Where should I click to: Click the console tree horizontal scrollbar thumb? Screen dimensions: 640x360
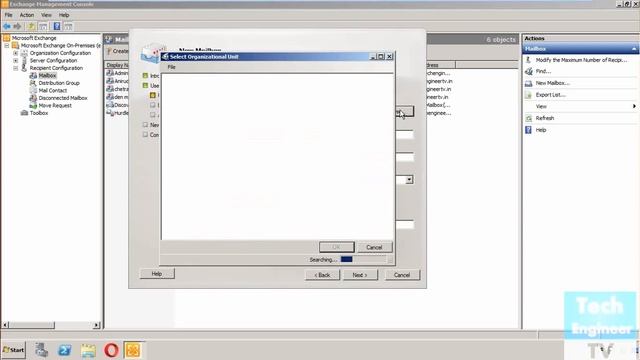(31, 325)
